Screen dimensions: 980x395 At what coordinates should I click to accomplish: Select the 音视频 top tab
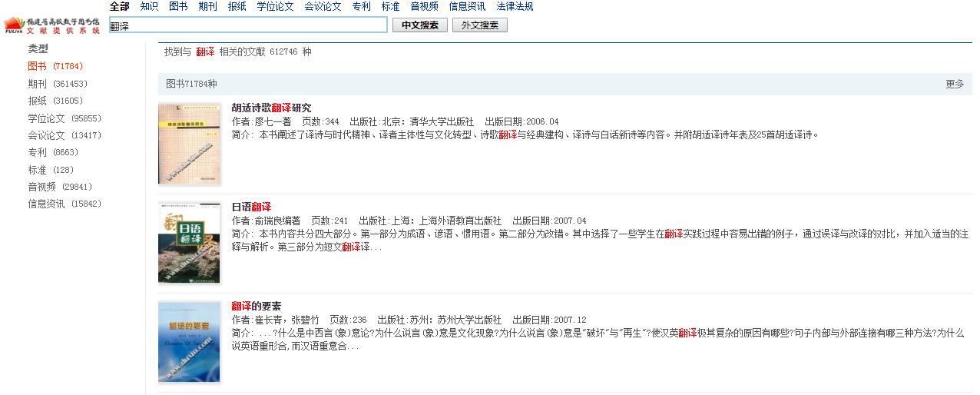pyautogui.click(x=424, y=6)
